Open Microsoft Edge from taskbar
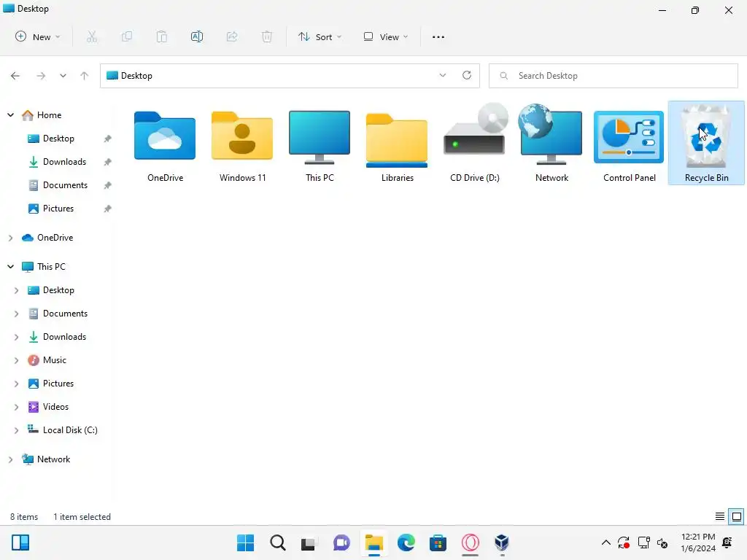 [x=406, y=542]
